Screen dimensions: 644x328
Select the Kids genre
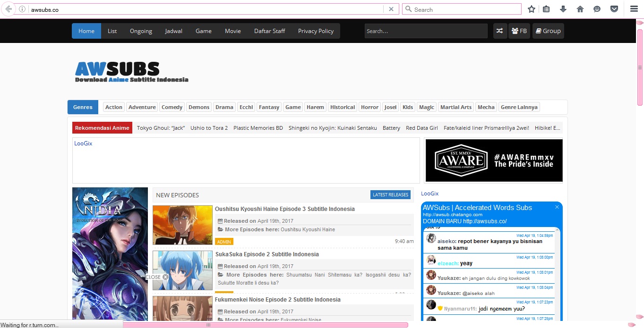(408, 107)
